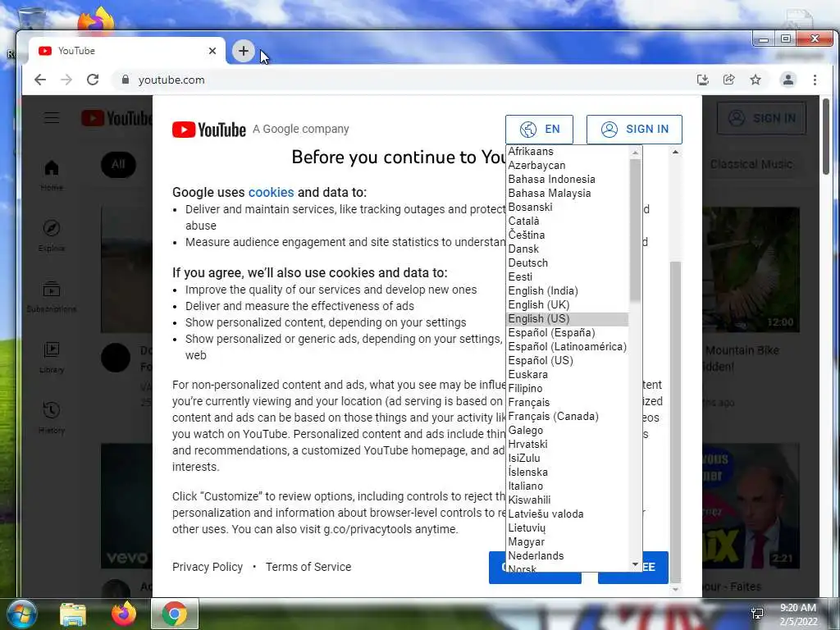Viewport: 840px width, 630px height.
Task: Click the YouTube logo in the consent dialog
Action: pyautogui.click(x=209, y=130)
